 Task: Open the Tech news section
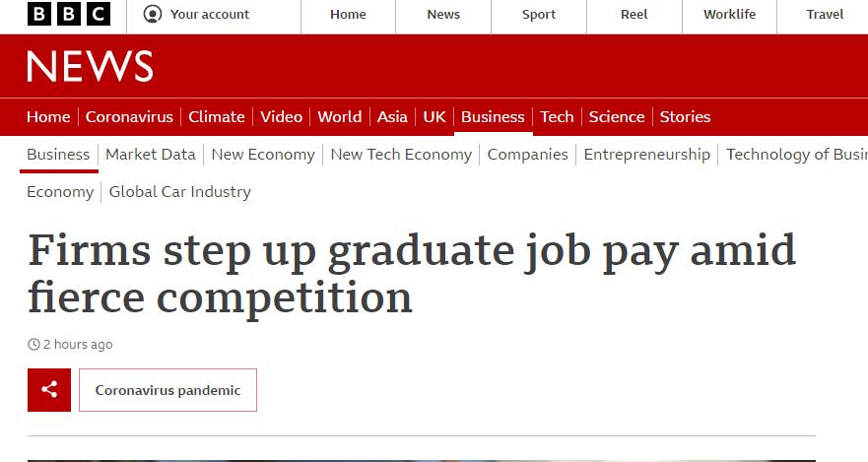pos(557,116)
